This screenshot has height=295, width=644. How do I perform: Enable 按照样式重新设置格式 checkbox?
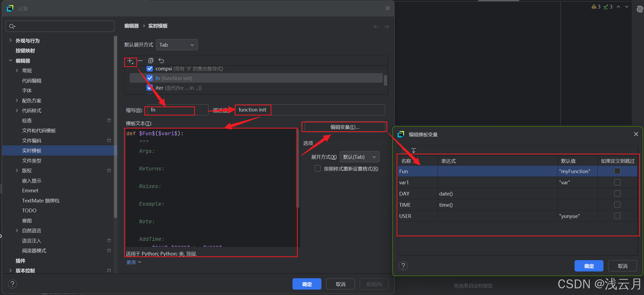point(317,169)
